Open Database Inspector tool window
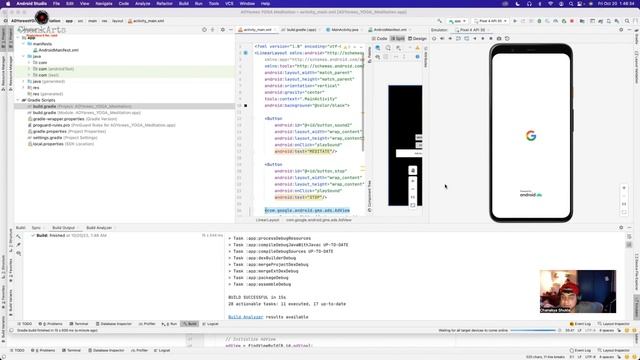The height and width of the screenshot is (360, 640). (x=113, y=324)
